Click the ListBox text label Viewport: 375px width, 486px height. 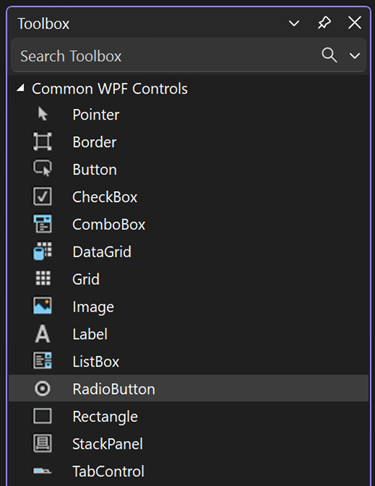pyautogui.click(x=96, y=362)
